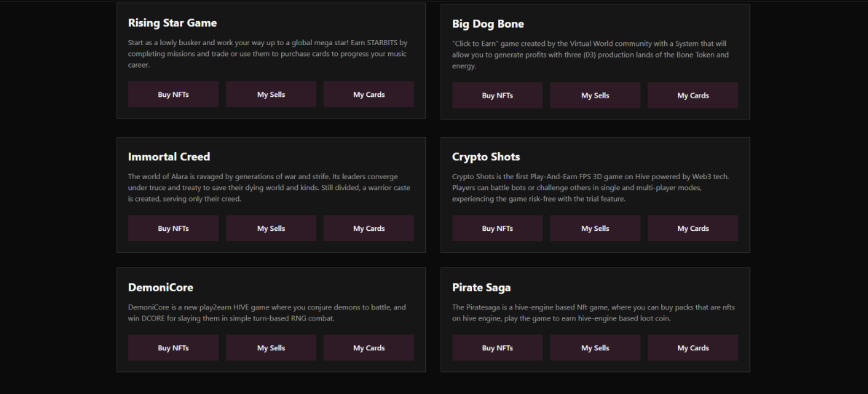Open My Sells under Immortal Creed
Viewport: 868px width, 394px height.
tap(271, 229)
